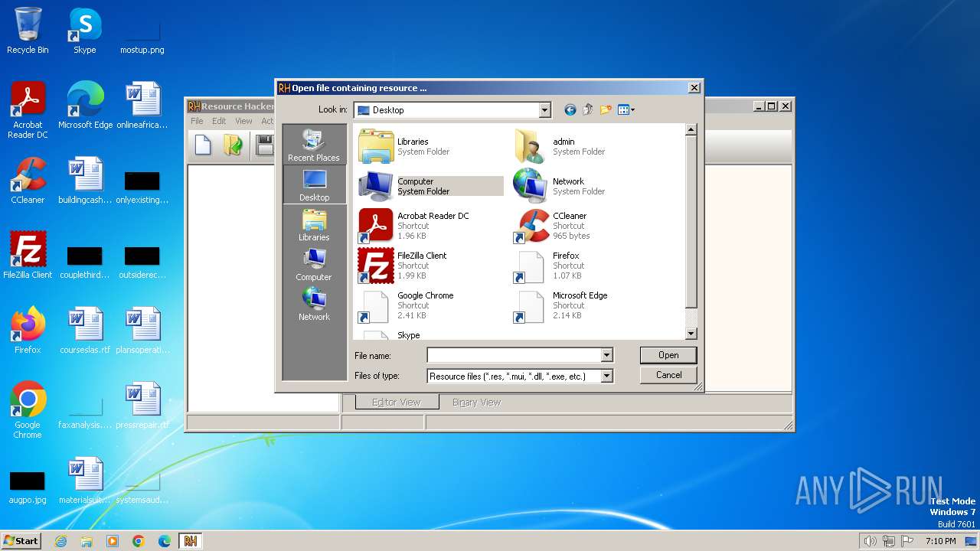Open Windows Media Player from taskbar
The width and height of the screenshot is (980, 551).
pyautogui.click(x=113, y=541)
